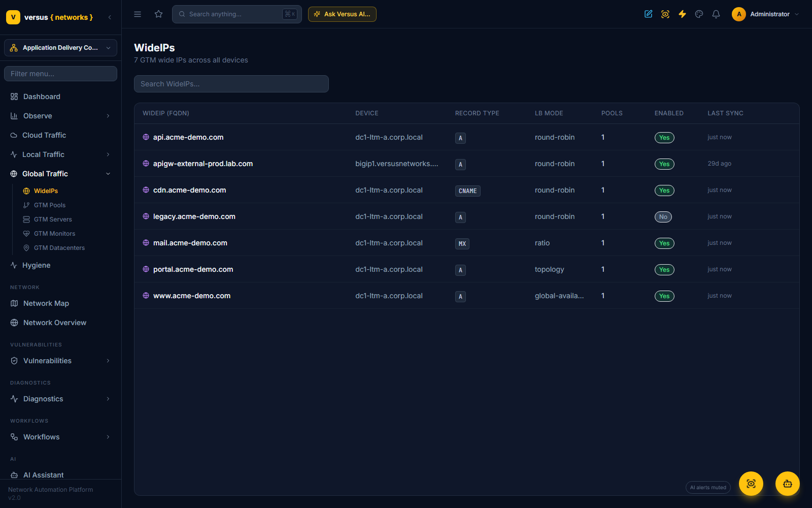Expand the Workflows menu
This screenshot has height=508, width=812.
61,437
